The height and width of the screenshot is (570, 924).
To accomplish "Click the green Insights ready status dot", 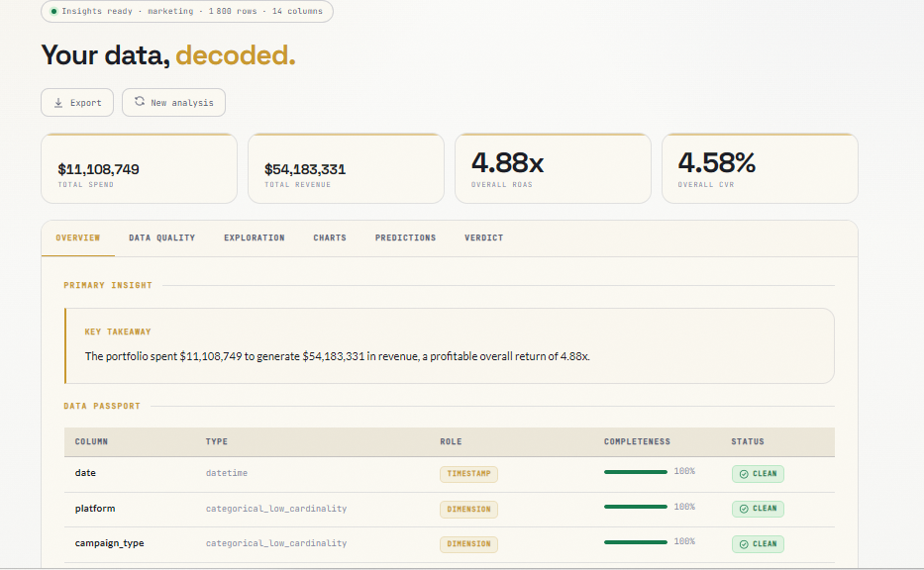I will point(53,11).
